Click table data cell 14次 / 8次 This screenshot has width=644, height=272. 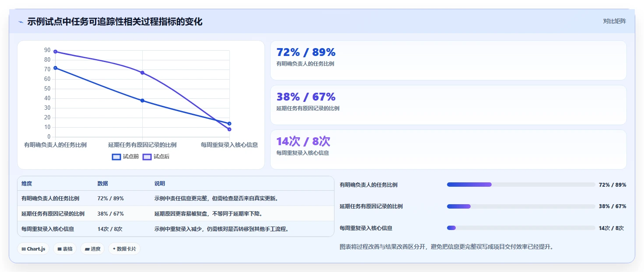tap(110, 229)
